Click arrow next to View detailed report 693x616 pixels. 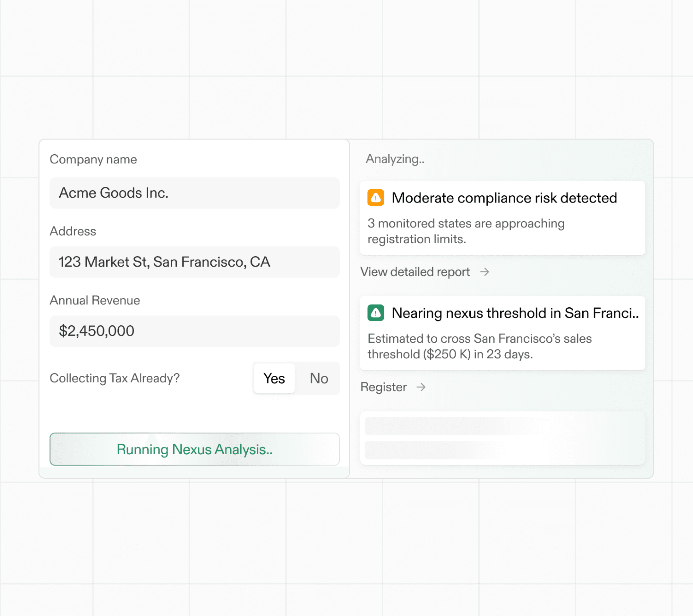pyautogui.click(x=484, y=271)
